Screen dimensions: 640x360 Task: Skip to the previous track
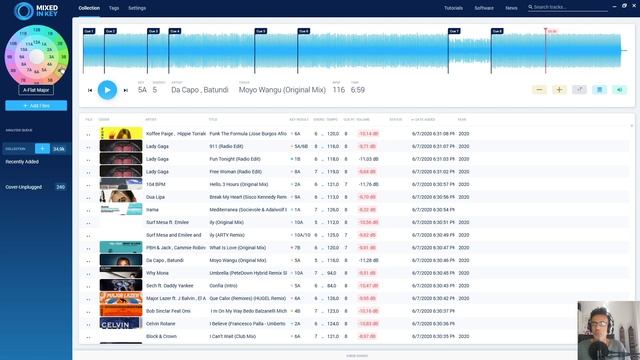tap(90, 90)
